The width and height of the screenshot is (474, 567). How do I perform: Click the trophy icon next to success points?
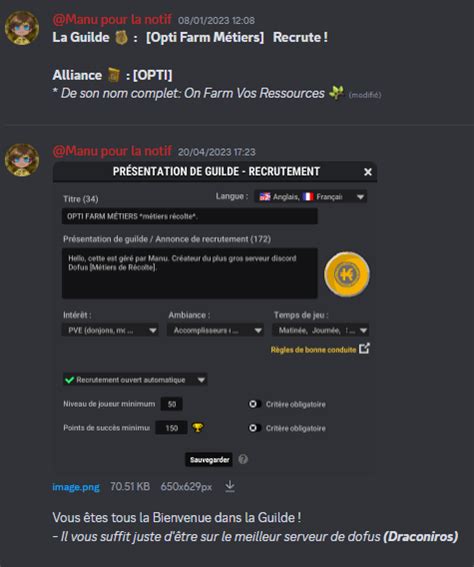(x=197, y=427)
